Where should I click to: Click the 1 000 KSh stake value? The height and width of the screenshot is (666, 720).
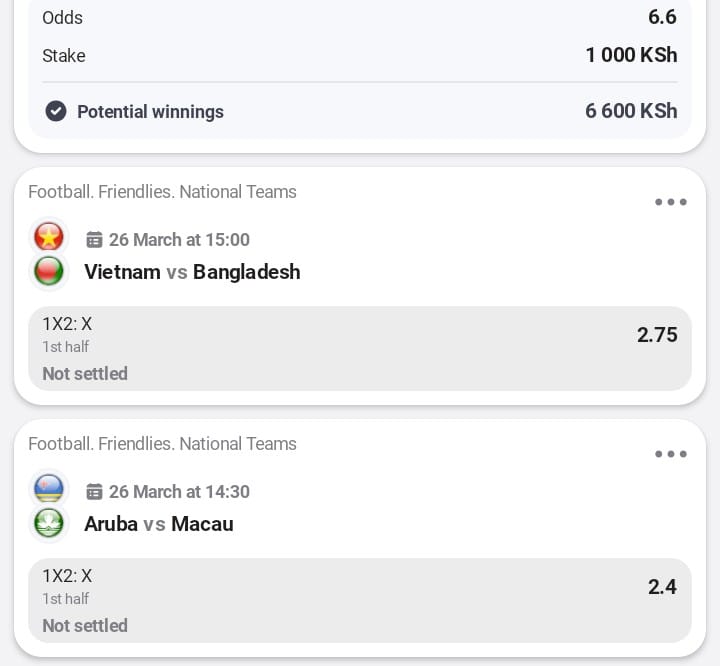point(631,55)
